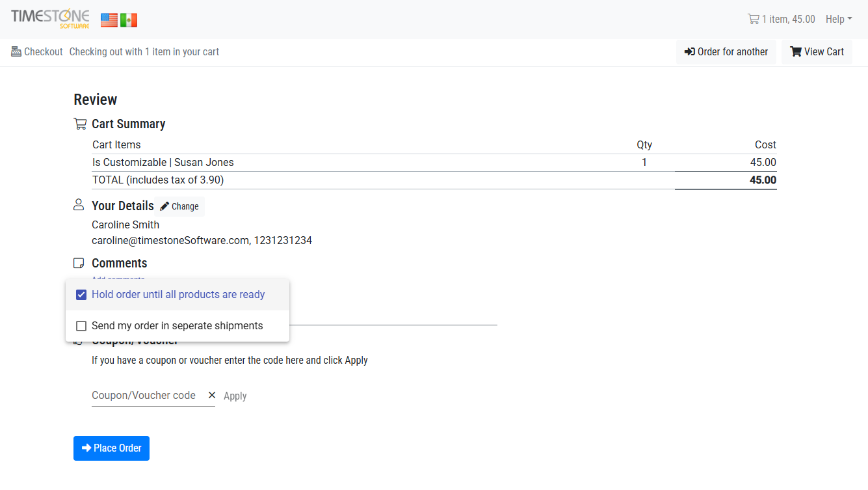Open the Help dropdown menu
The image size is (868, 490).
coord(838,19)
